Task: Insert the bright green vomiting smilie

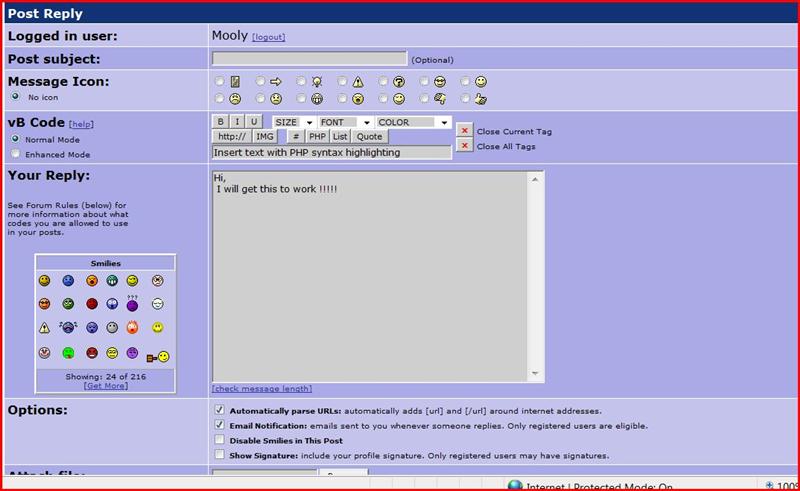Action: tap(68, 353)
